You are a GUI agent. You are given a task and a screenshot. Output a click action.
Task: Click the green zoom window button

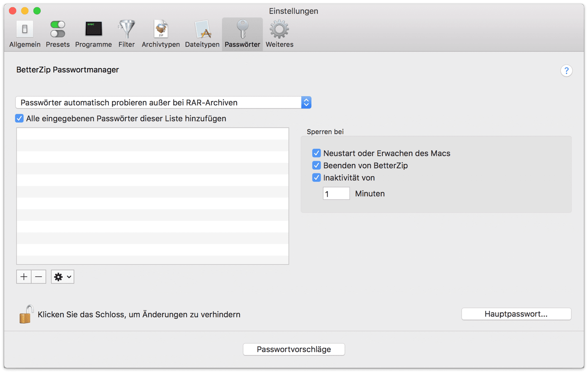[37, 11]
